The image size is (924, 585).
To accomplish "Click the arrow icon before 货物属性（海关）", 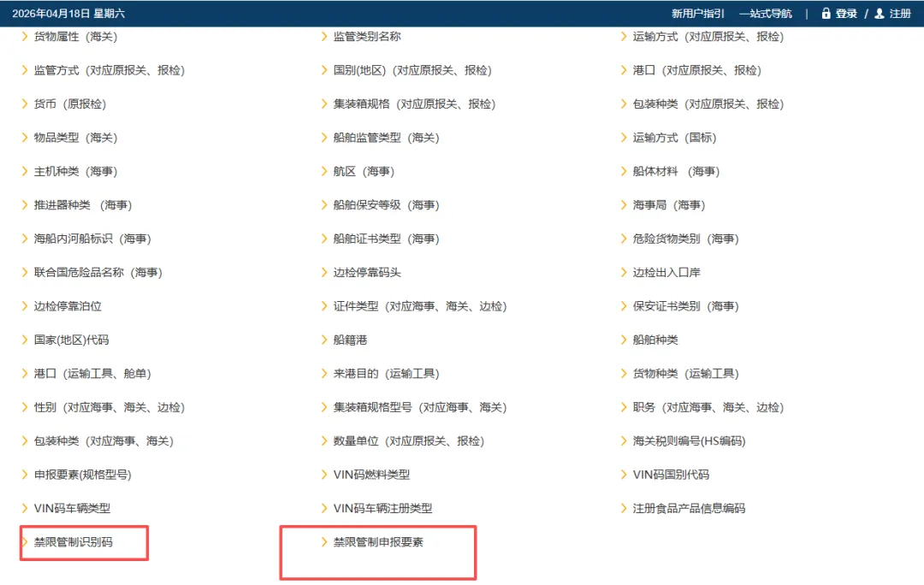I will pyautogui.click(x=24, y=37).
